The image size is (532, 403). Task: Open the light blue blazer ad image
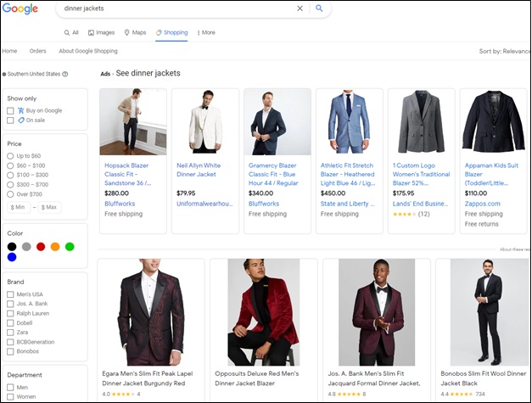coord(350,122)
